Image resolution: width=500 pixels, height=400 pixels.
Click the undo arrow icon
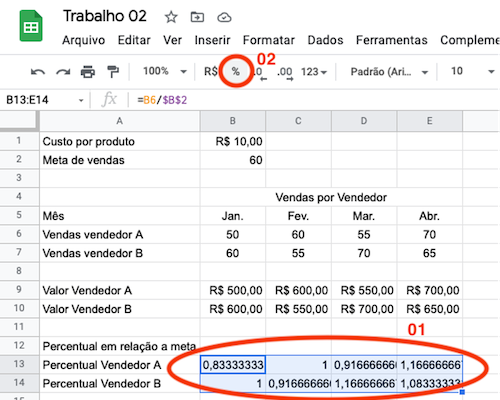38,72
